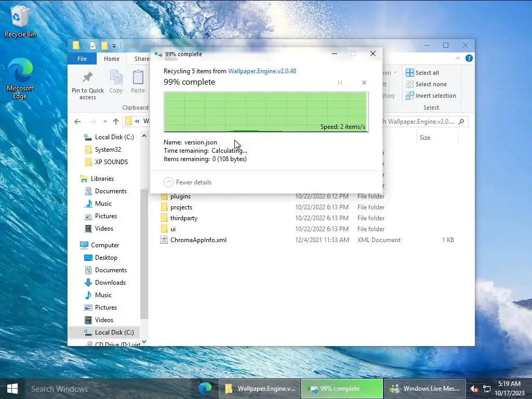Screen dimensions: 532x399
Task: Open the Recycle Bin desktop icon
Action: [x=20, y=21]
